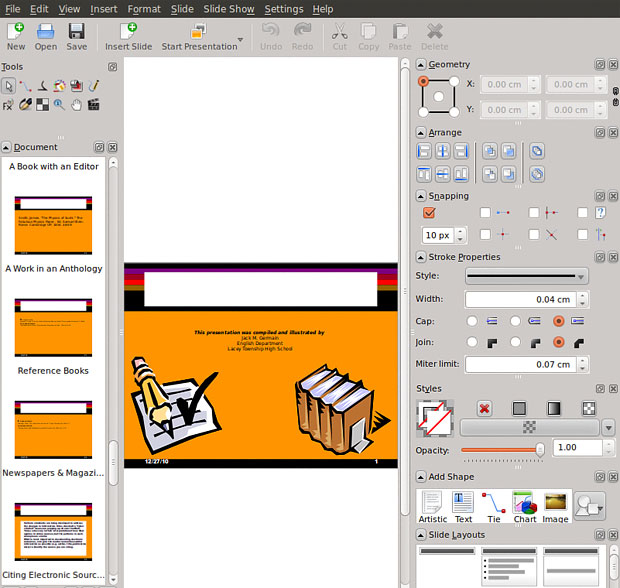Enable the orthogonal snapping checkbox

[x=485, y=235]
